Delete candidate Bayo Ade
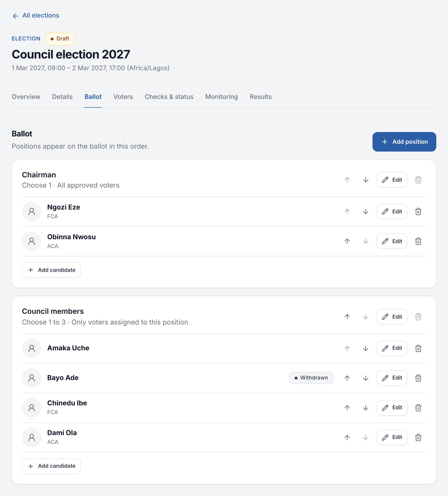 (418, 378)
